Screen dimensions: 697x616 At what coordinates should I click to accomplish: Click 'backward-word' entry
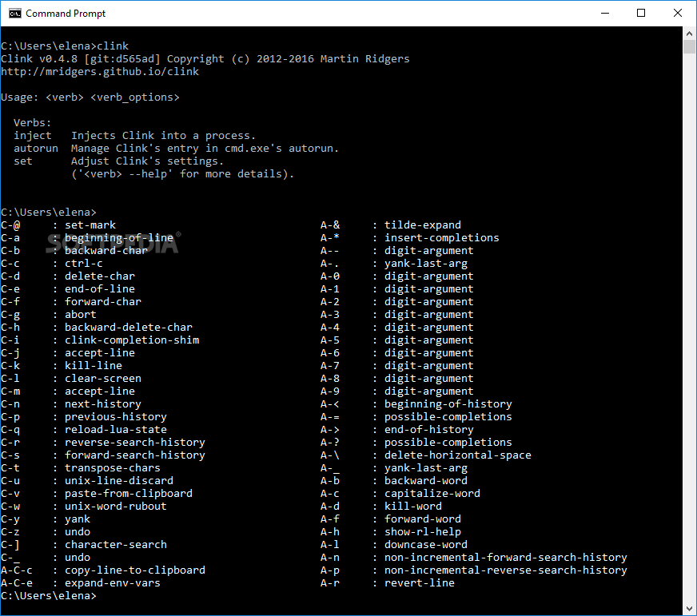click(x=426, y=481)
